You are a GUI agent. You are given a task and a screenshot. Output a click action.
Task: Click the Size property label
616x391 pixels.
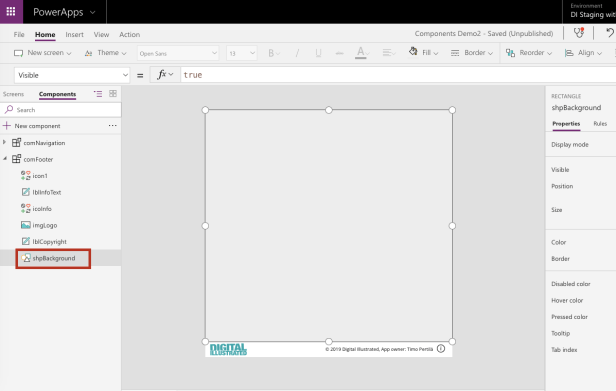click(x=556, y=210)
